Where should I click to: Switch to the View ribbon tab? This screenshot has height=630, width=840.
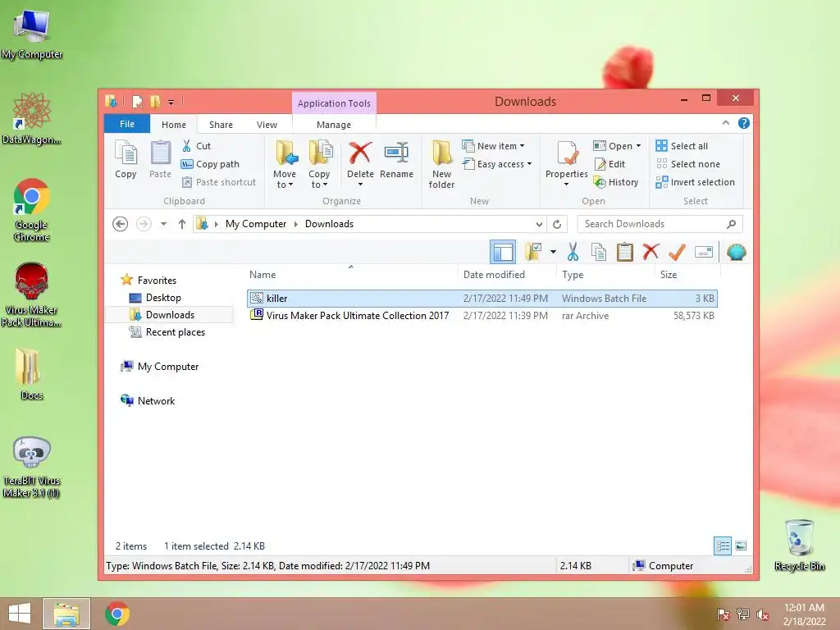[267, 125]
